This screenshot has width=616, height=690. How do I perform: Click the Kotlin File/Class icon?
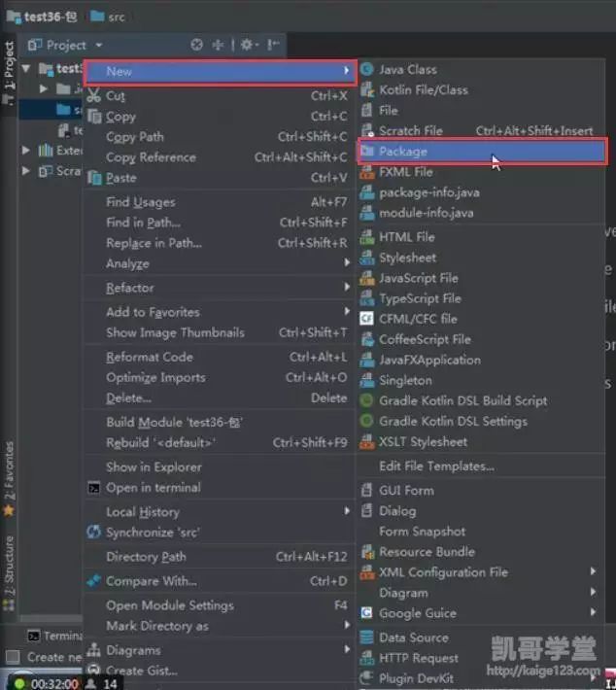[x=366, y=89]
